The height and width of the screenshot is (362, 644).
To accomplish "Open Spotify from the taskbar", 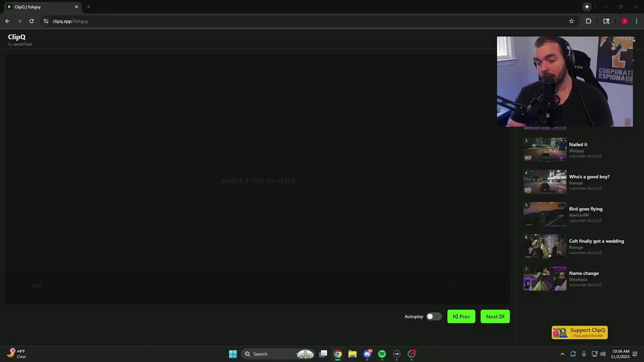I will click(382, 354).
